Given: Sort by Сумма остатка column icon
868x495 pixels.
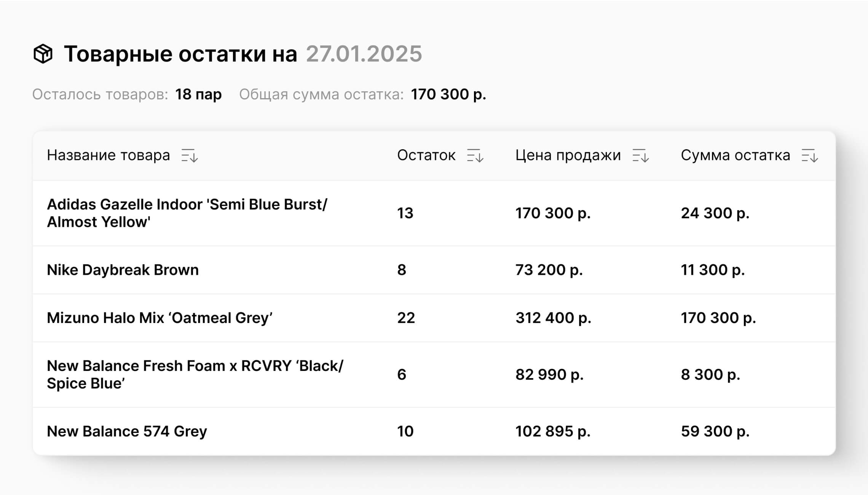Looking at the screenshot, I should click(810, 156).
